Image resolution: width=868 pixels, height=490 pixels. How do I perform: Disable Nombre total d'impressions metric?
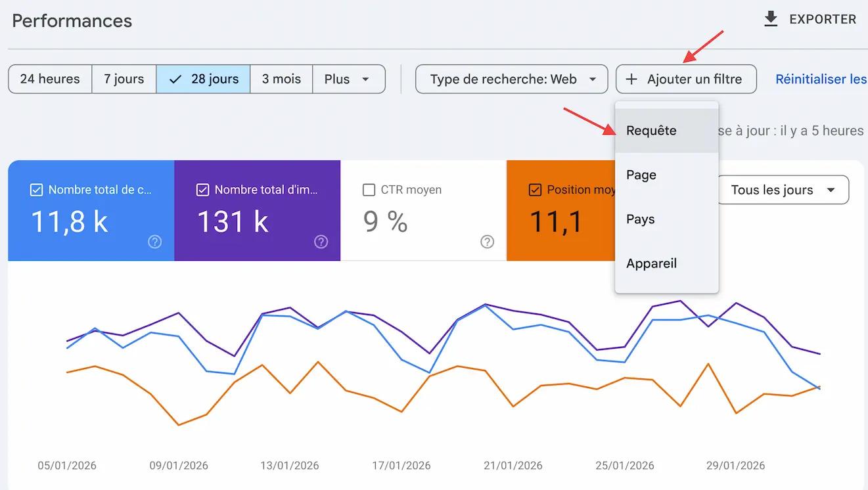(204, 189)
